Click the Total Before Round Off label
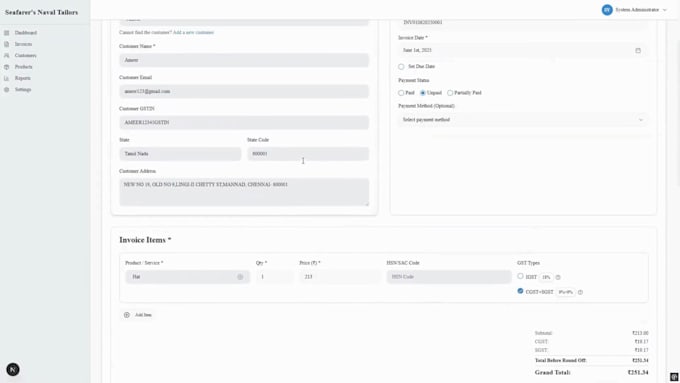 pyautogui.click(x=561, y=360)
